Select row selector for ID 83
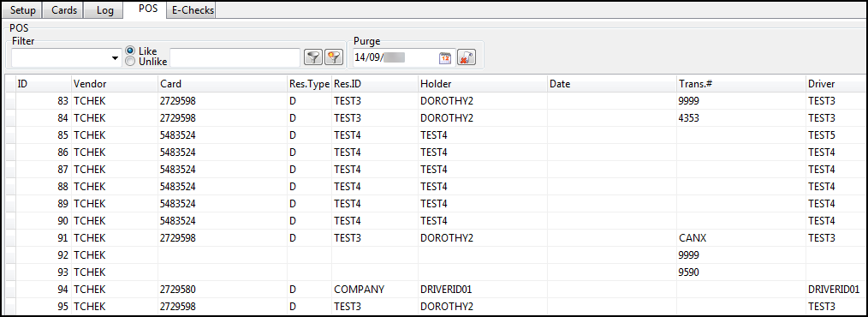868x317 pixels. [10, 101]
